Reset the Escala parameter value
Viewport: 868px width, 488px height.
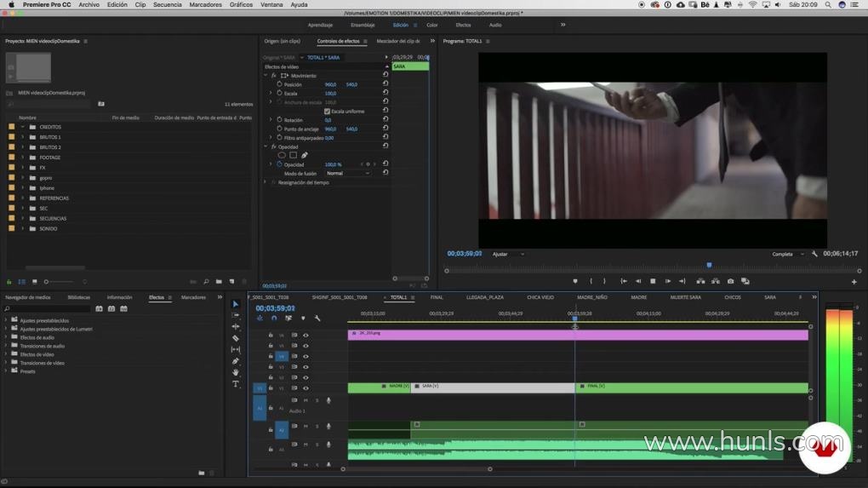[385, 93]
